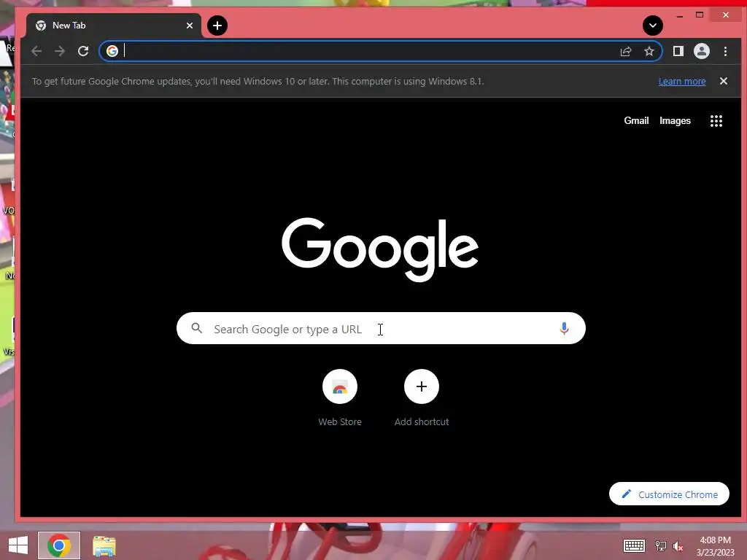Viewport: 747px width, 560px height.
Task: Open the profile avatar menu
Action: 702,51
